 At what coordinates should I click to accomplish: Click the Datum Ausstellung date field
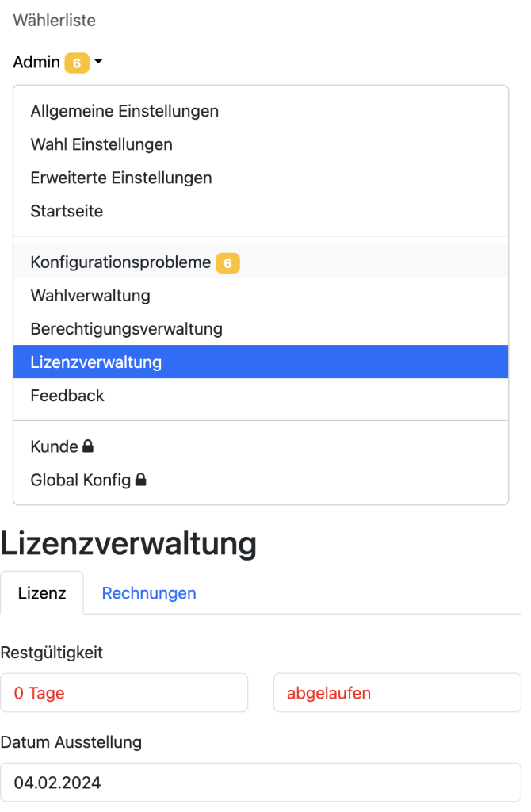click(x=261, y=783)
